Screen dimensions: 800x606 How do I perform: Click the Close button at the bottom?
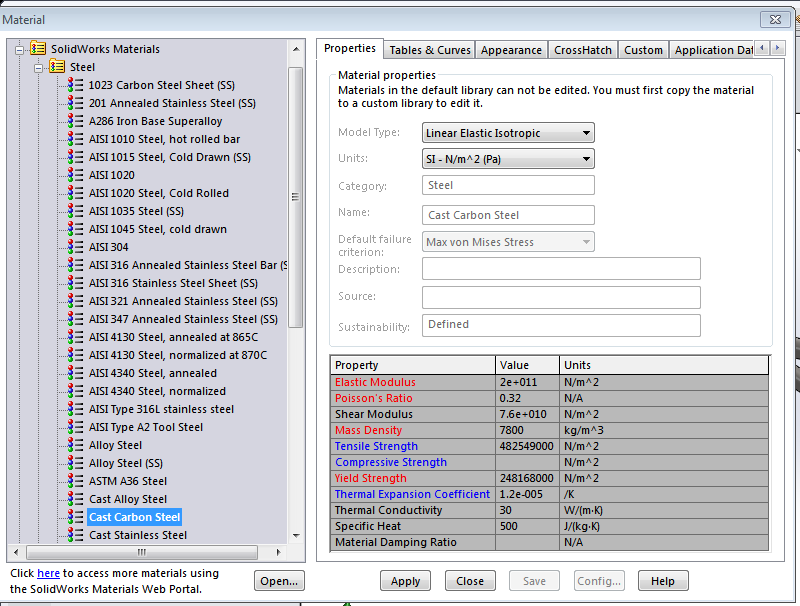(x=470, y=581)
